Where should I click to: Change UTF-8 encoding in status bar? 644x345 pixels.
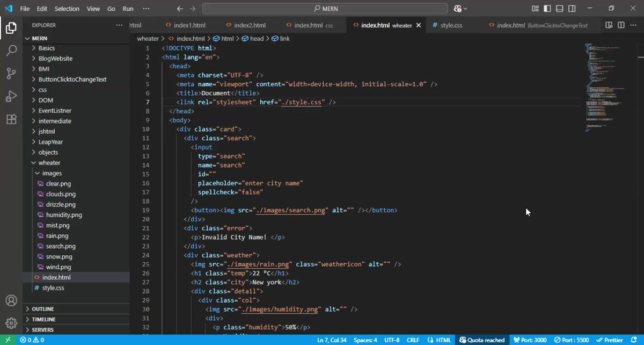point(391,340)
